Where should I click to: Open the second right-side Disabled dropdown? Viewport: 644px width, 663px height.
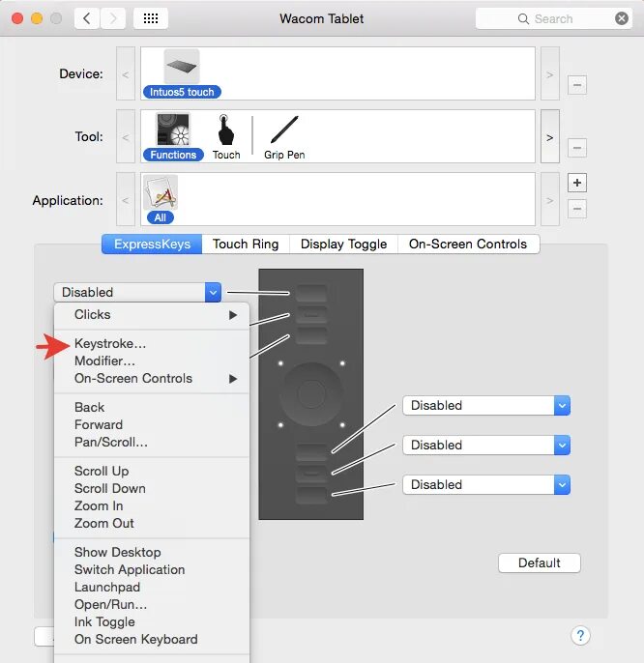point(486,446)
